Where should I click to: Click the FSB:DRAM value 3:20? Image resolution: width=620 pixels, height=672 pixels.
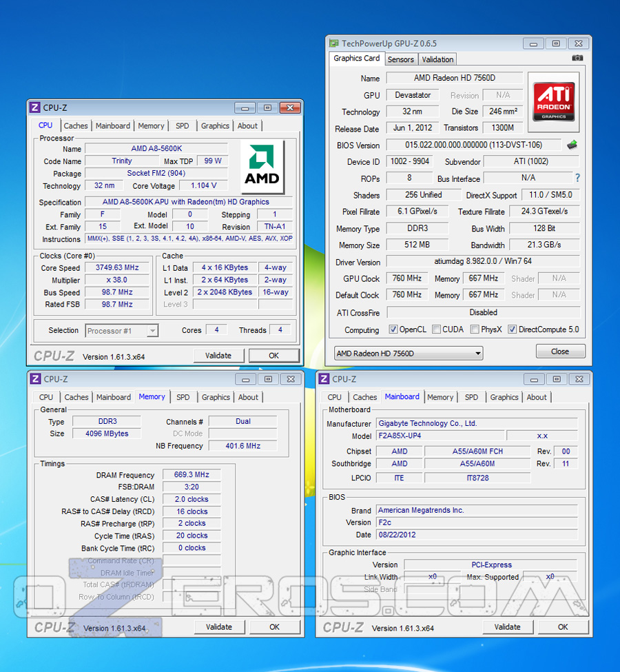point(192,487)
